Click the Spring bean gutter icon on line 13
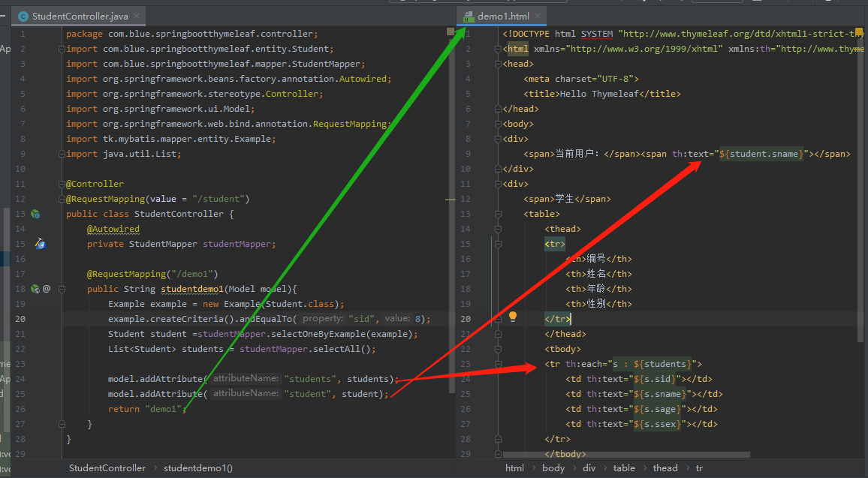The width and height of the screenshot is (868, 478). click(35, 214)
